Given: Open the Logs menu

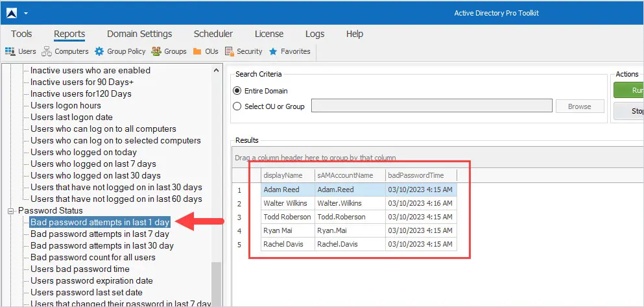Looking at the screenshot, I should coord(315,34).
